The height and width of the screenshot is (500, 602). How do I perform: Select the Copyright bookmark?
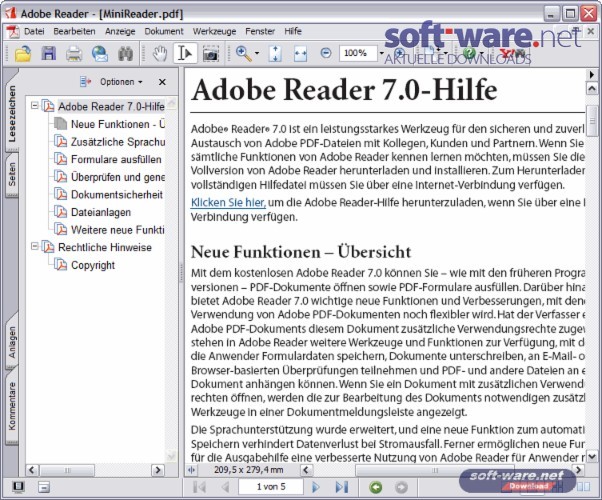click(x=93, y=265)
